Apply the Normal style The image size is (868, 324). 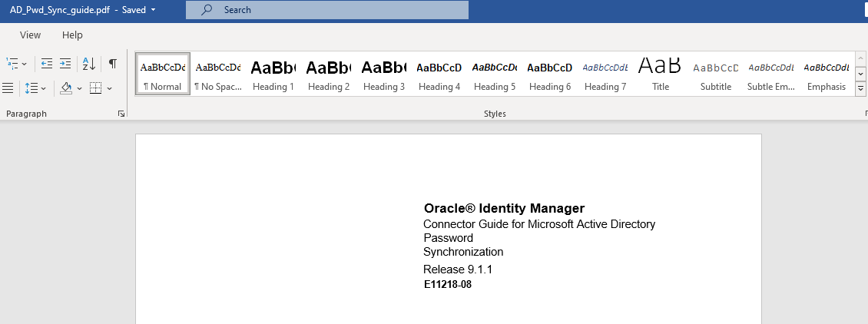coord(163,74)
